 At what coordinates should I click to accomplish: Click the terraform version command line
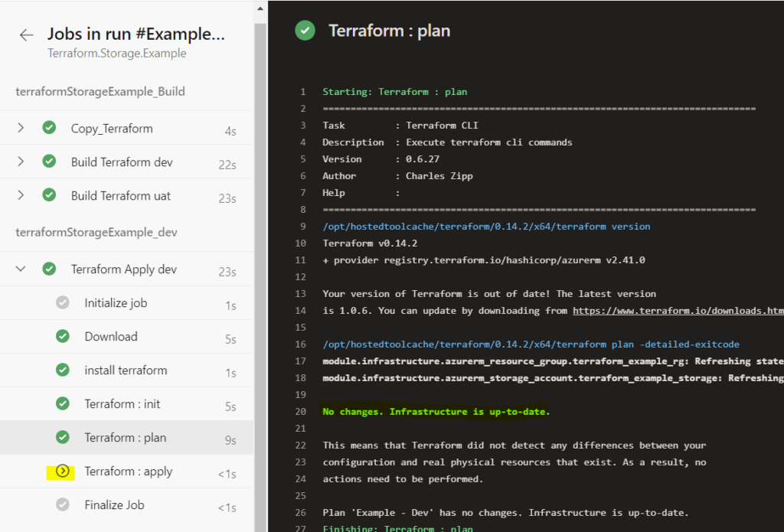point(486,226)
